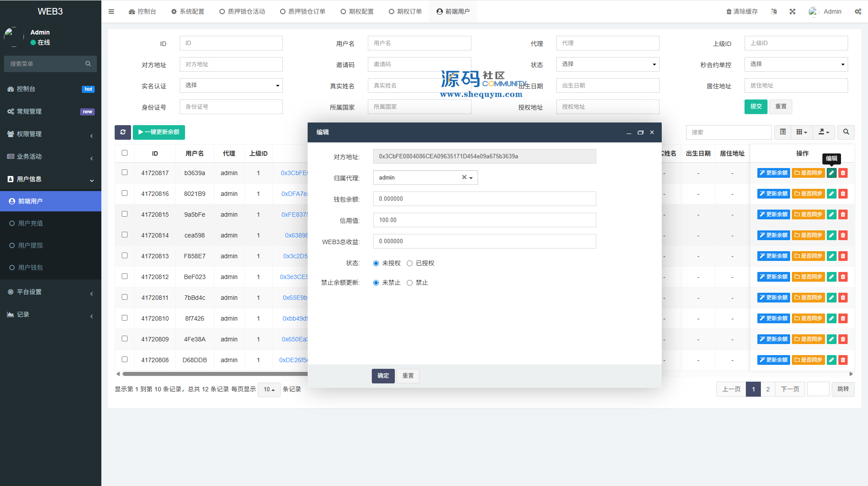Click the table refresh icon button

(123, 132)
